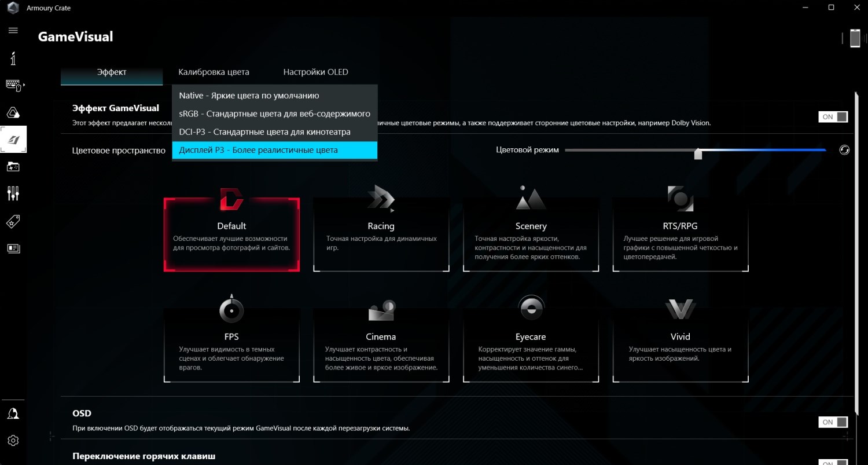Open the User Center profile icon
The height and width of the screenshot is (465, 868).
click(13, 413)
